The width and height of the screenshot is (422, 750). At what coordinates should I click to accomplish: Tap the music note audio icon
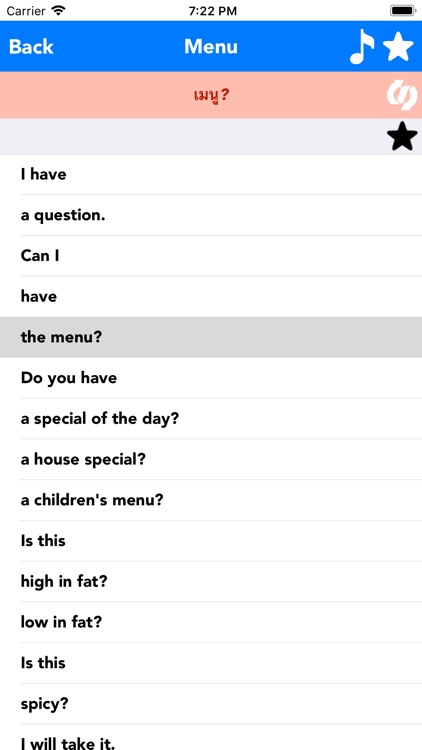pyautogui.click(x=362, y=46)
